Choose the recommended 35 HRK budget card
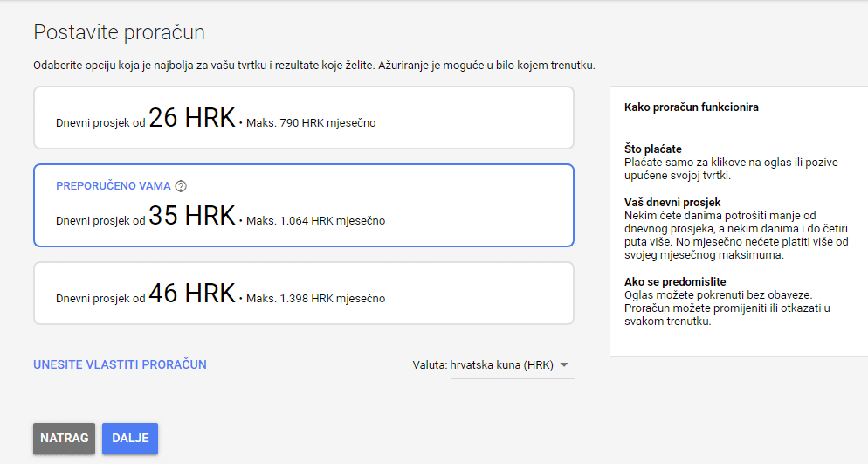 pos(303,206)
